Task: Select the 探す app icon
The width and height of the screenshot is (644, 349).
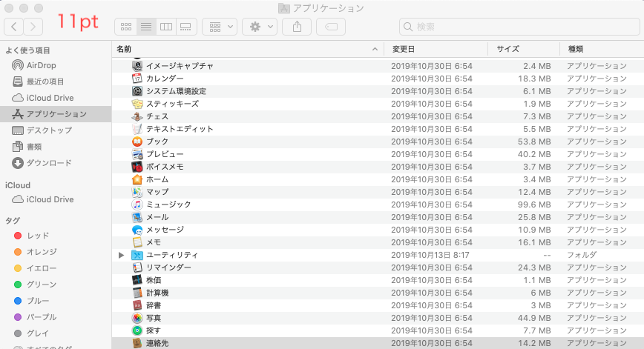Action: pyautogui.click(x=137, y=330)
